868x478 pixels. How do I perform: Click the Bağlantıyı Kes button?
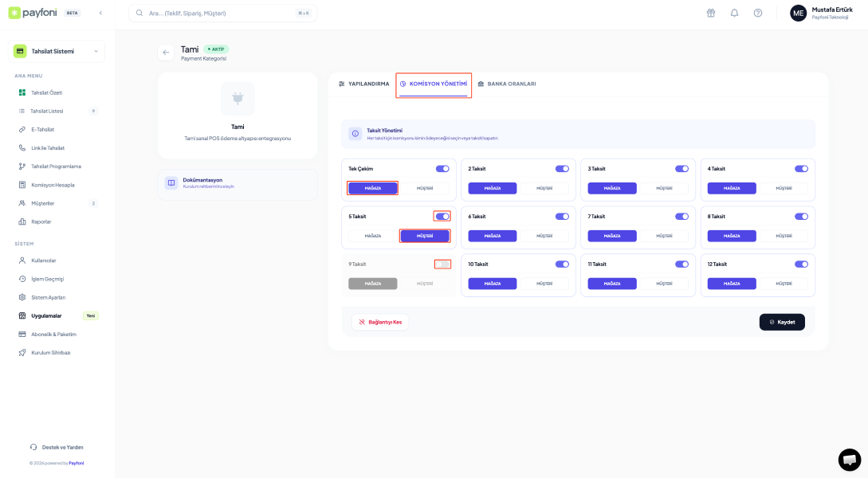[x=380, y=322]
